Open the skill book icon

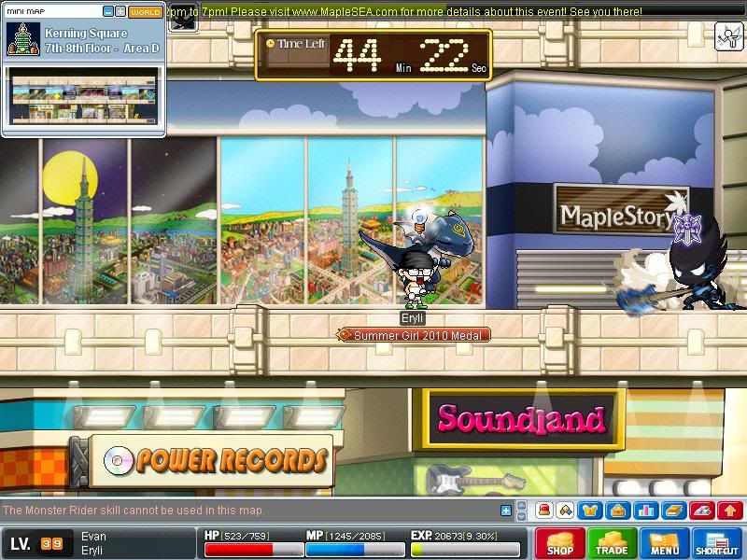(674, 511)
